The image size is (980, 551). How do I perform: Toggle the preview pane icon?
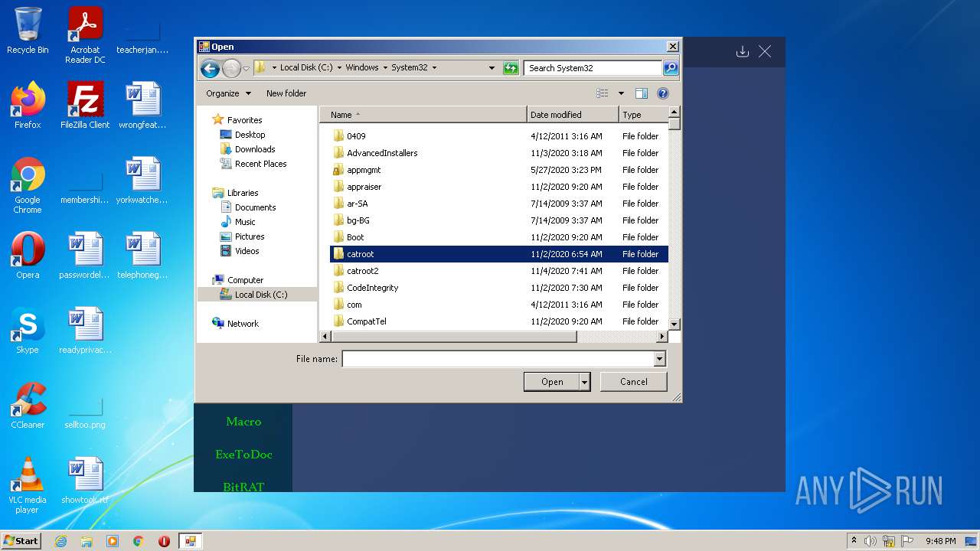pos(642,93)
